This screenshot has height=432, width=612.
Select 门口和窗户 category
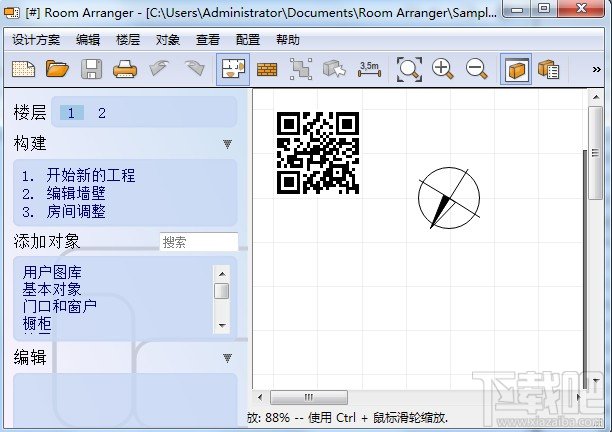59,306
